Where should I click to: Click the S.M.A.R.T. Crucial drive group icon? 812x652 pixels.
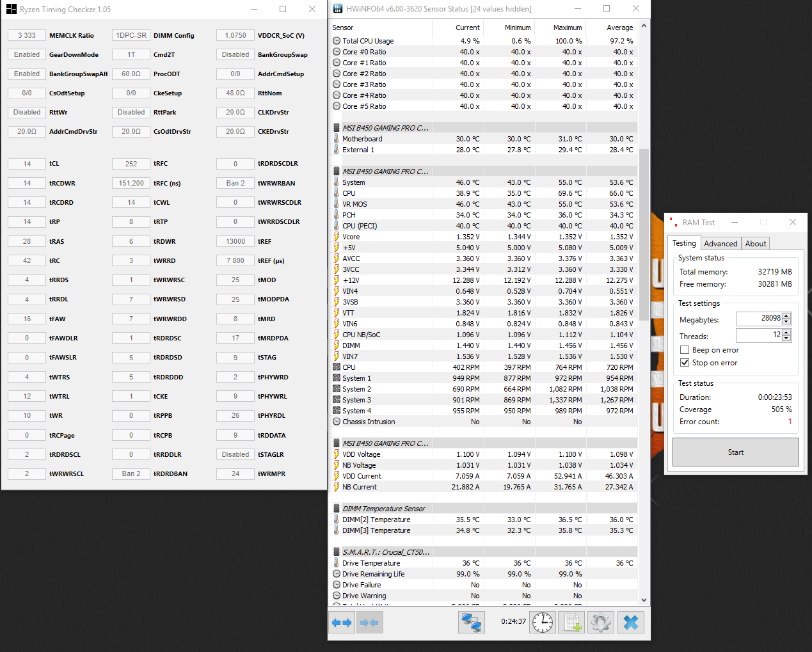[337, 552]
